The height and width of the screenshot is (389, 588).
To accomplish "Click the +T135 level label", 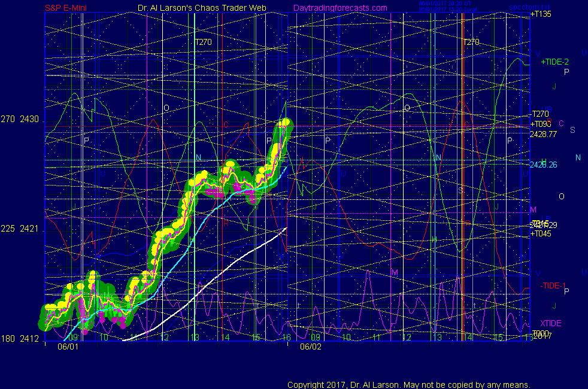I will pos(541,14).
